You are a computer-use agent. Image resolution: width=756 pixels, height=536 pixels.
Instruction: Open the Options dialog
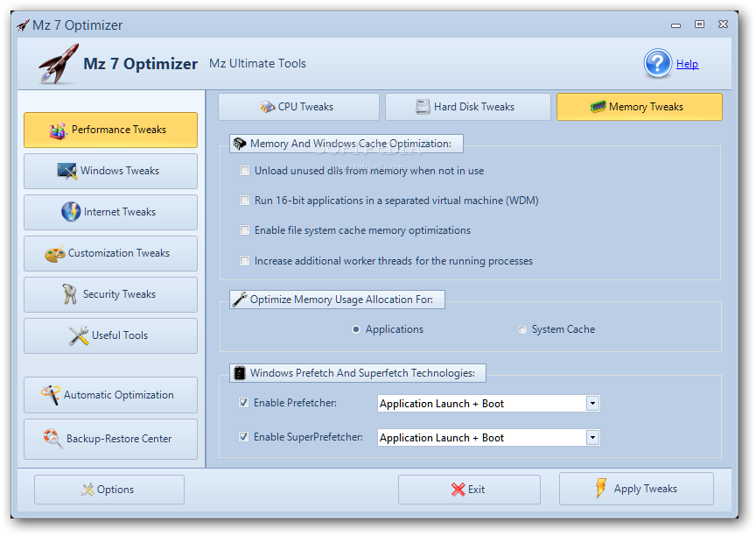click(109, 490)
